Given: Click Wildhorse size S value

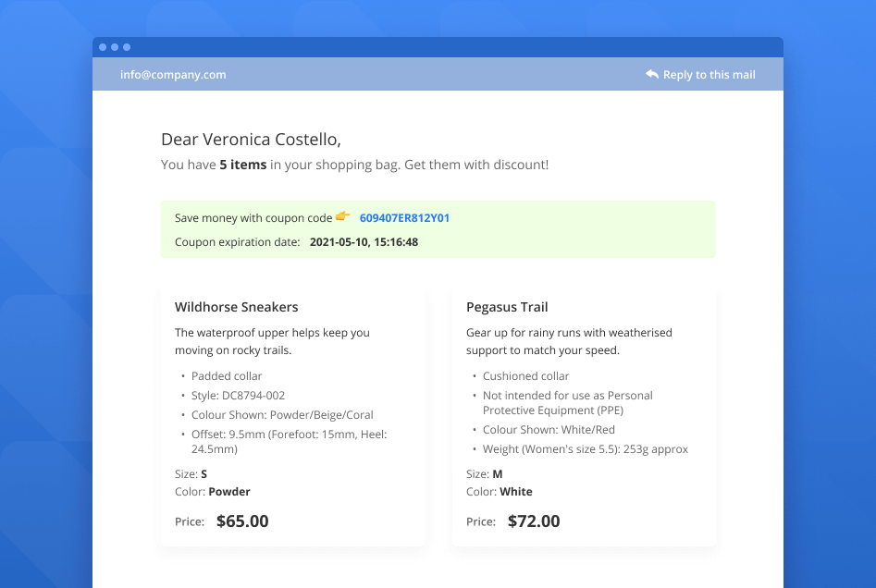Looking at the screenshot, I should [x=204, y=474].
